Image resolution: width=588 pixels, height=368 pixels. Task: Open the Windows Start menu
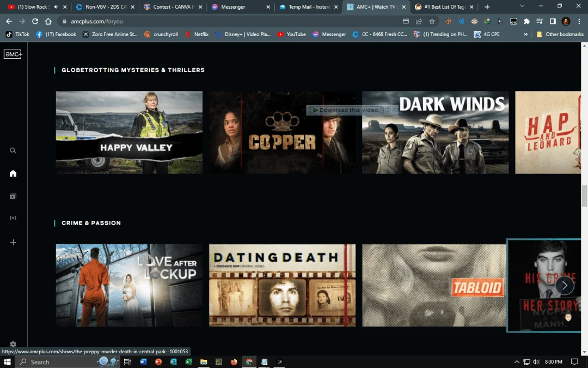point(7,361)
